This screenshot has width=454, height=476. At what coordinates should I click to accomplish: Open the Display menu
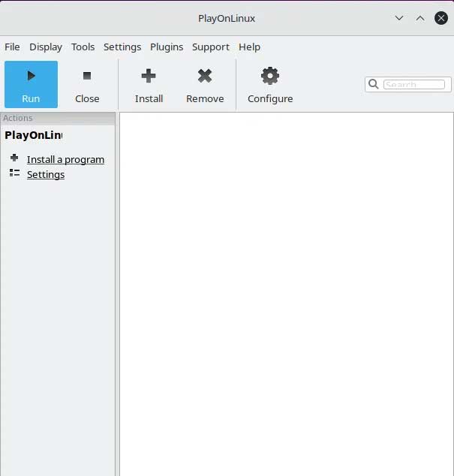pos(46,47)
